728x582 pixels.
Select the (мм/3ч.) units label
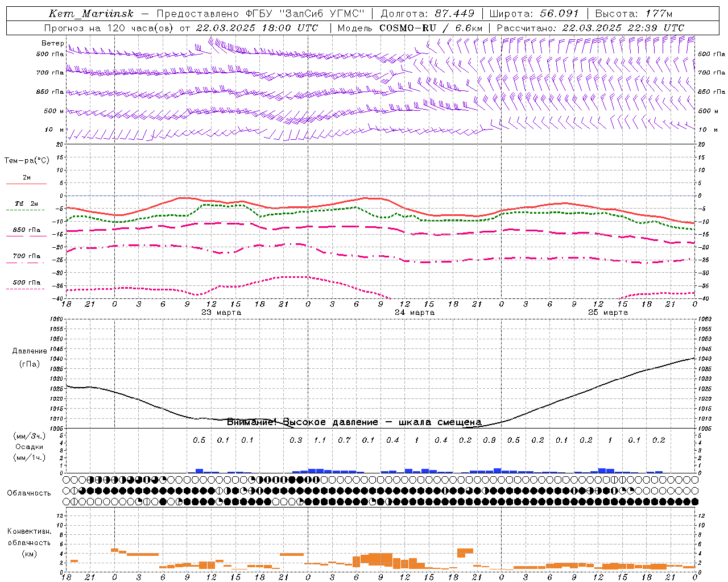pyautogui.click(x=29, y=436)
